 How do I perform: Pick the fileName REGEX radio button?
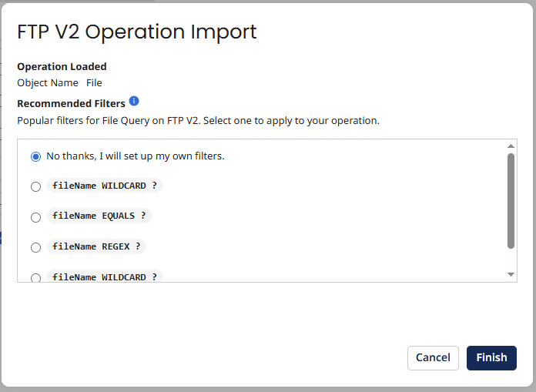click(x=35, y=247)
